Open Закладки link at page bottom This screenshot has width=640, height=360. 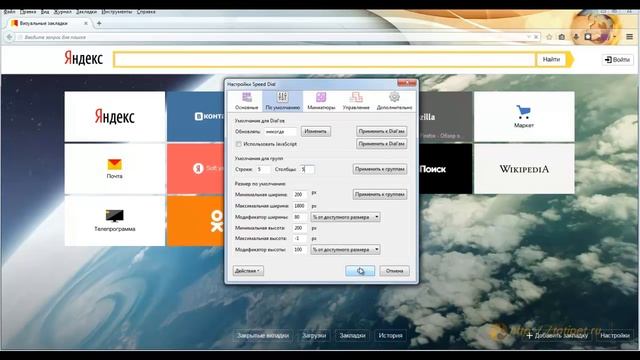[x=352, y=336]
